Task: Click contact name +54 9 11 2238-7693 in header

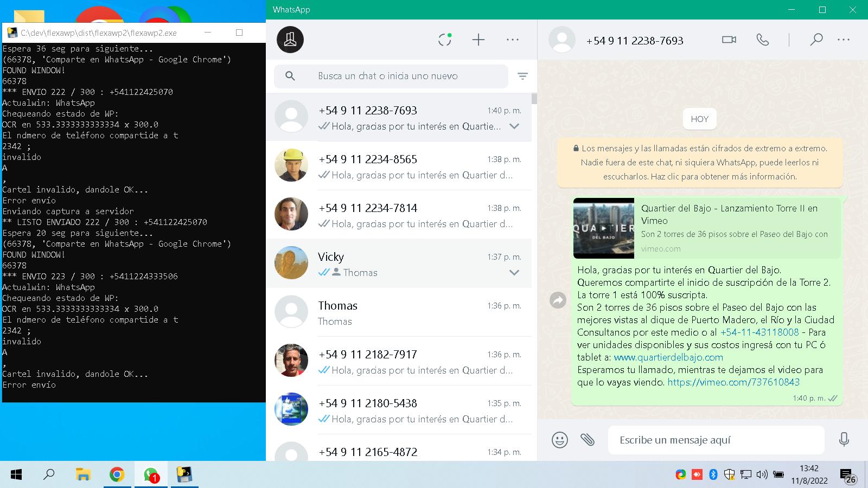Action: pos(635,41)
